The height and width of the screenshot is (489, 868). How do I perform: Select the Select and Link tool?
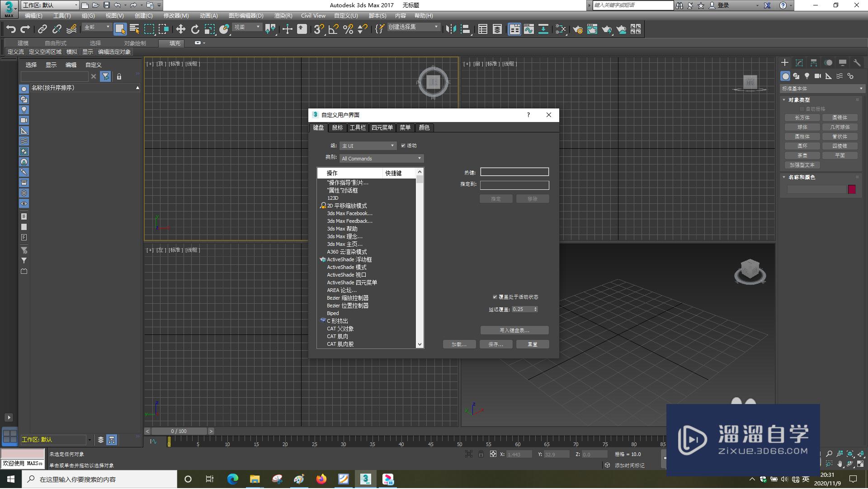coord(42,29)
